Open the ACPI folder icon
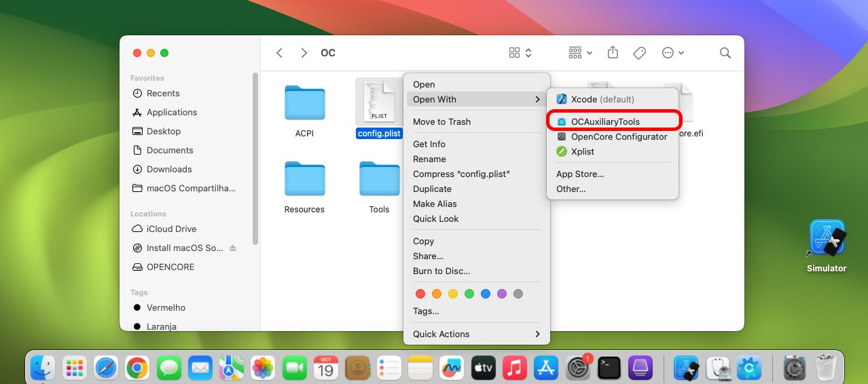Screen dimensions: 868x384 click(x=304, y=103)
